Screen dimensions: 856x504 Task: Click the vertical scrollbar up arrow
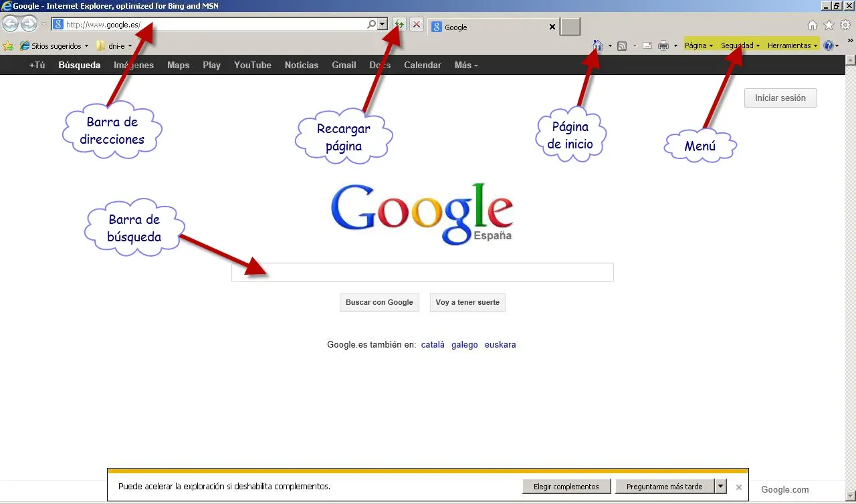[851, 59]
